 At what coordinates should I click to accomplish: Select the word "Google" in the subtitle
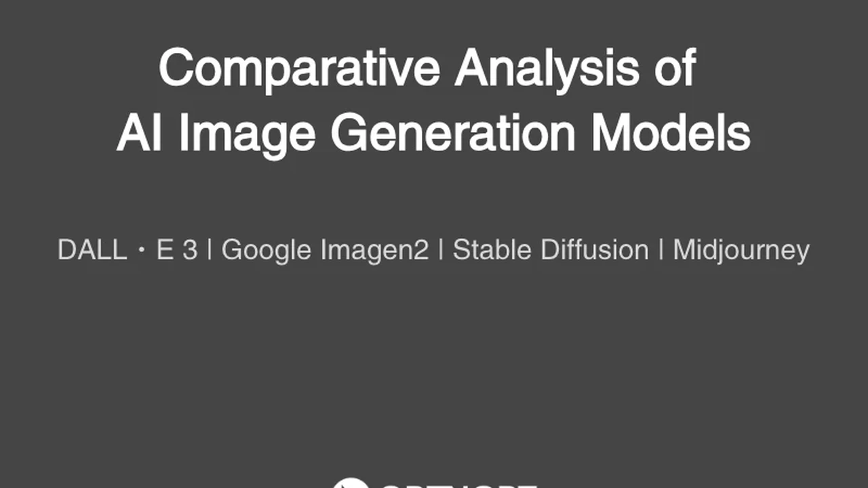267,251
